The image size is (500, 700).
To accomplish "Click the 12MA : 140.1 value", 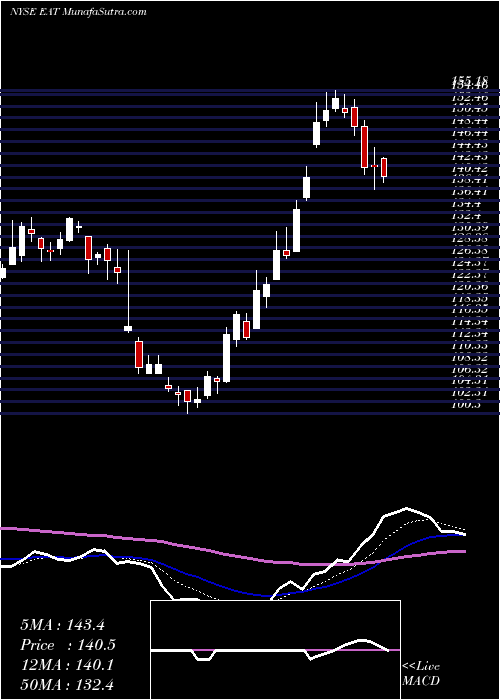I will 67,665.
